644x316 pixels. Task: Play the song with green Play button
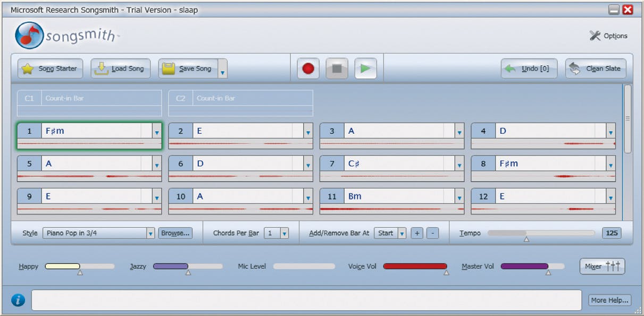[365, 69]
